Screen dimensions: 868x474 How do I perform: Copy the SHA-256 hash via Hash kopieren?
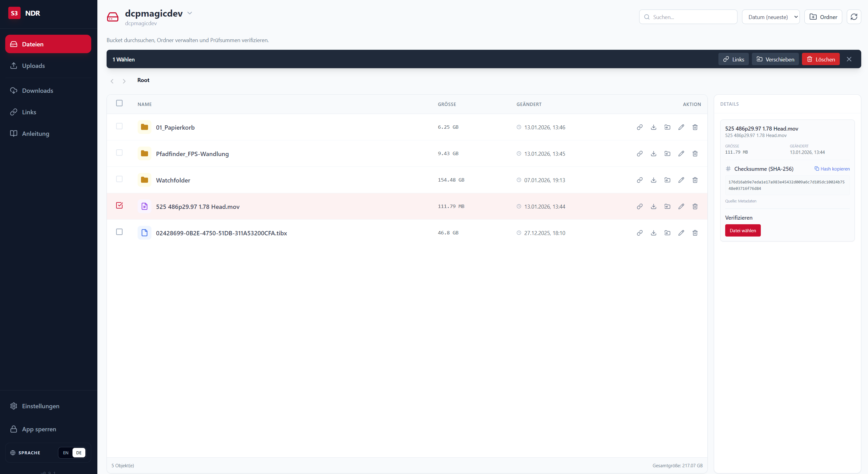pyautogui.click(x=832, y=169)
